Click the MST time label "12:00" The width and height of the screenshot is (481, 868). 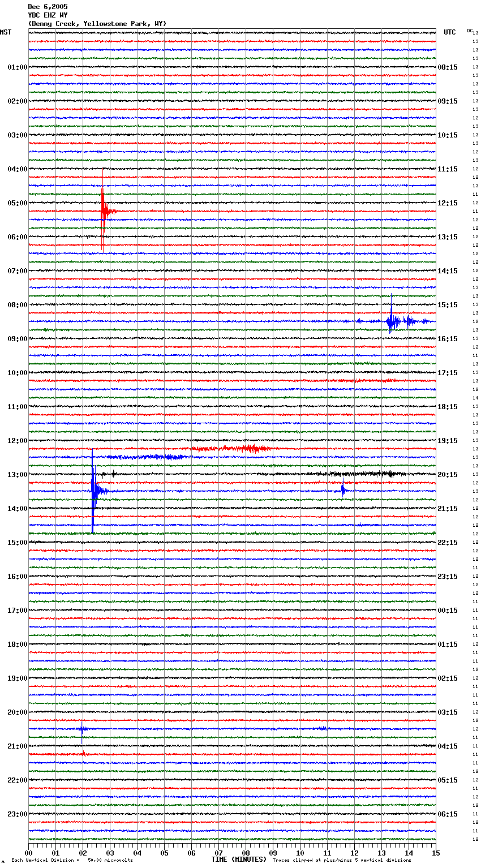click(x=18, y=441)
